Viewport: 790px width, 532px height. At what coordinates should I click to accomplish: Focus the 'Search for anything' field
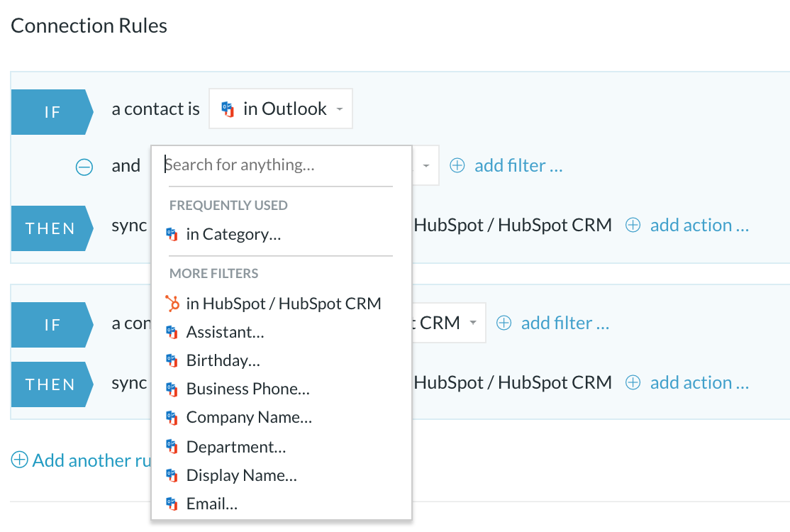tap(279, 165)
